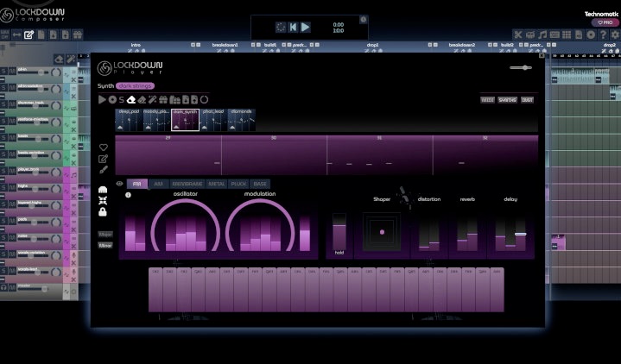Switch to the BASE synth tab

(x=260, y=184)
